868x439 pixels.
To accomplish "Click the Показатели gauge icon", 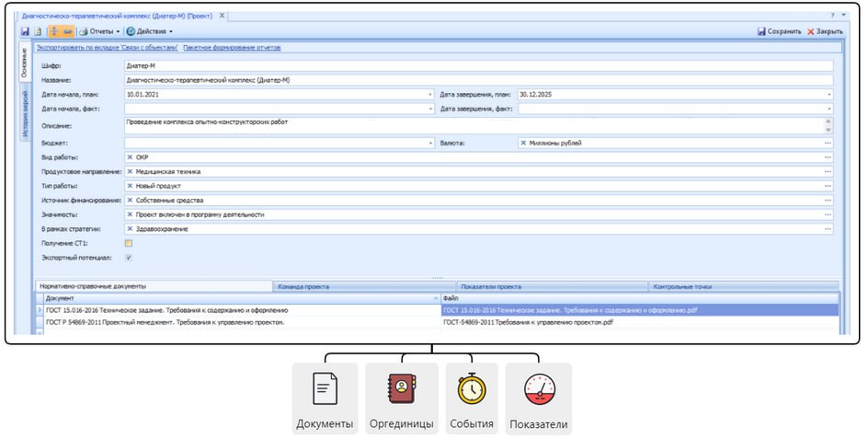I will point(538,390).
